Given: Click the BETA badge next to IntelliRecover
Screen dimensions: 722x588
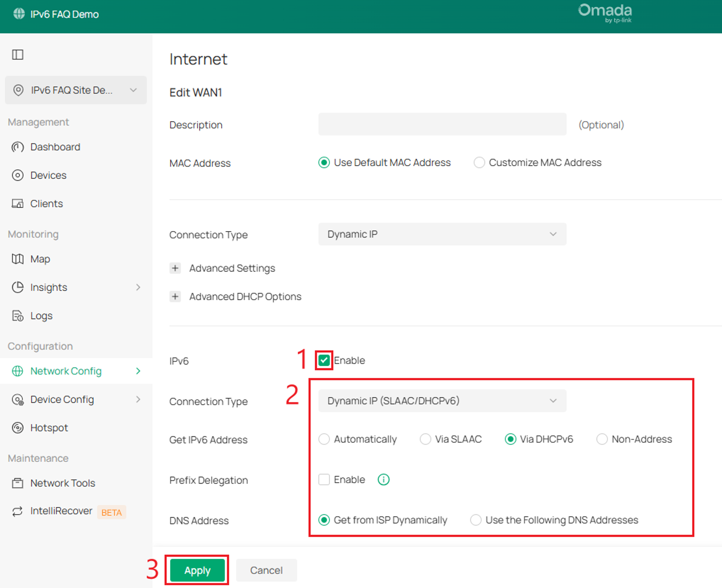Looking at the screenshot, I should (x=112, y=512).
